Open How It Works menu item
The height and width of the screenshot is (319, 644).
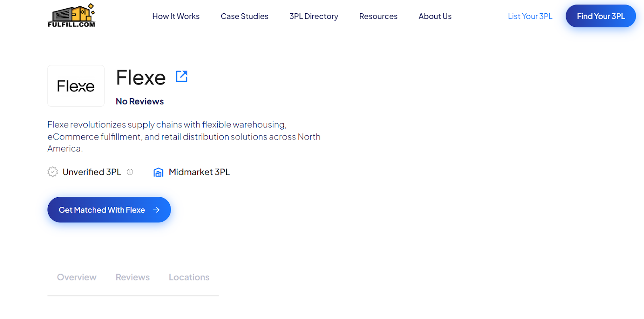click(176, 16)
